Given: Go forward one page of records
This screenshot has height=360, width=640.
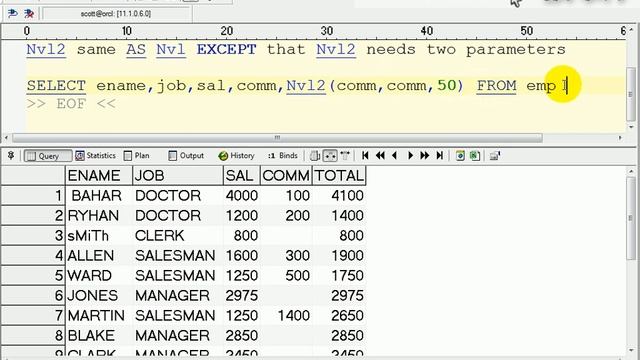Looking at the screenshot, I should (x=424, y=156).
